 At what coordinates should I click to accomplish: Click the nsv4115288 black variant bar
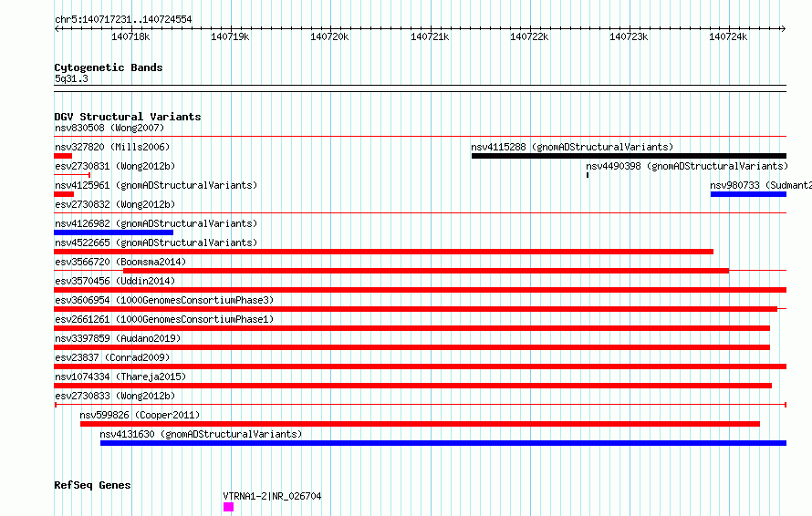tap(629, 156)
